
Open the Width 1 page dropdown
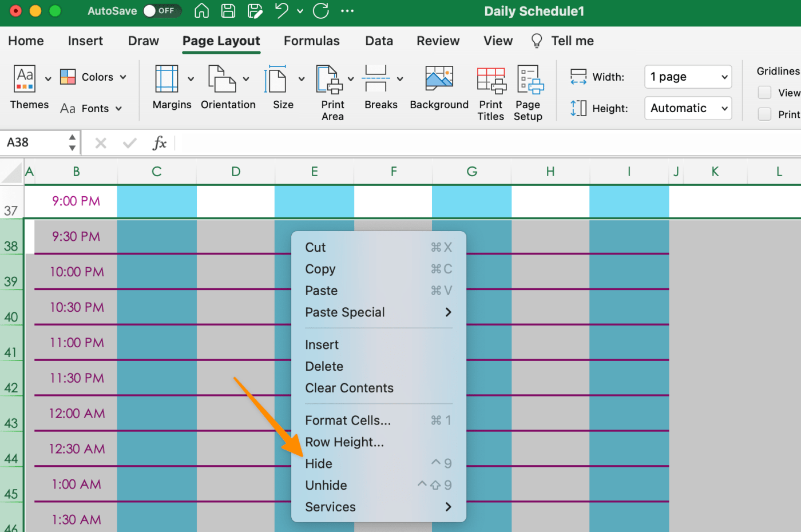(688, 77)
